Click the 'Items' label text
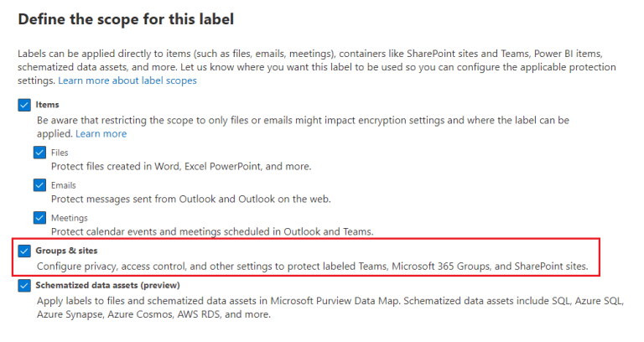The width and height of the screenshot is (644, 342). click(47, 105)
